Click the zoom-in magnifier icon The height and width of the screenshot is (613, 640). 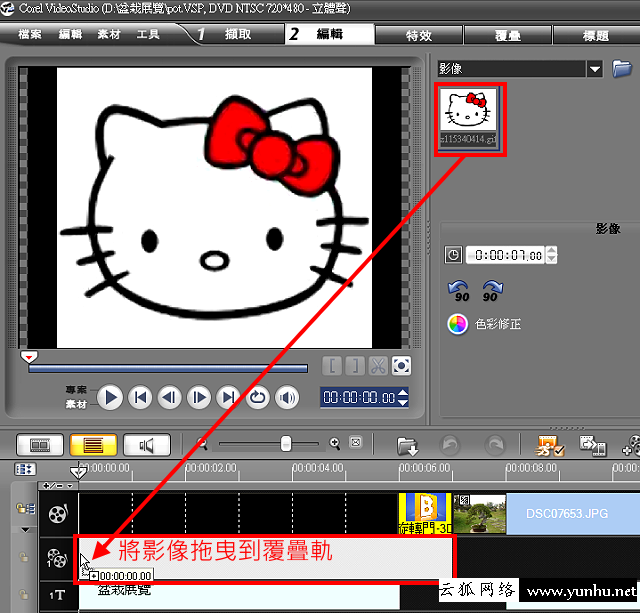335,444
